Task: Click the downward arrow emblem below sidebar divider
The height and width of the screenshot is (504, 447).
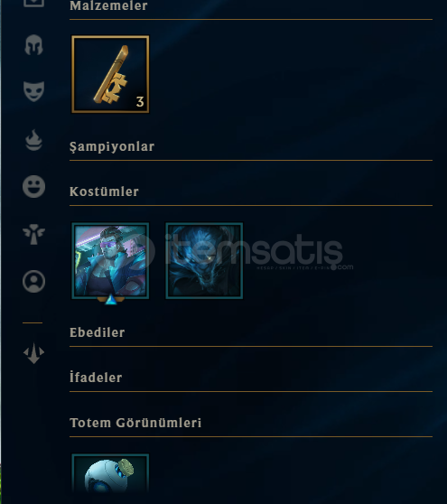Action: [x=33, y=353]
